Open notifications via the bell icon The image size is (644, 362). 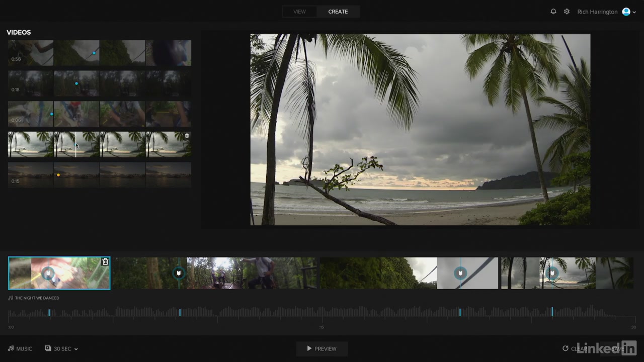point(553,12)
